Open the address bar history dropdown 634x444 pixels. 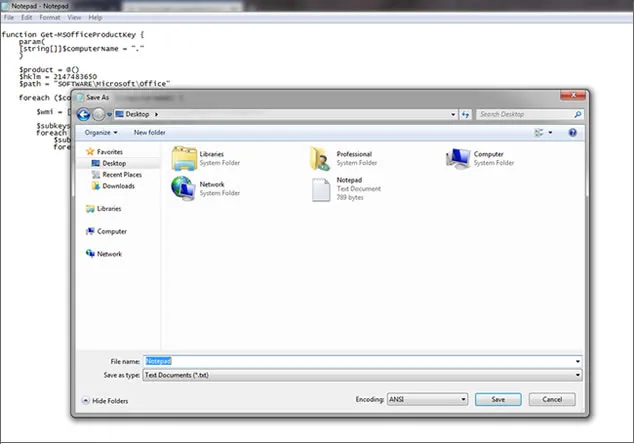click(453, 114)
